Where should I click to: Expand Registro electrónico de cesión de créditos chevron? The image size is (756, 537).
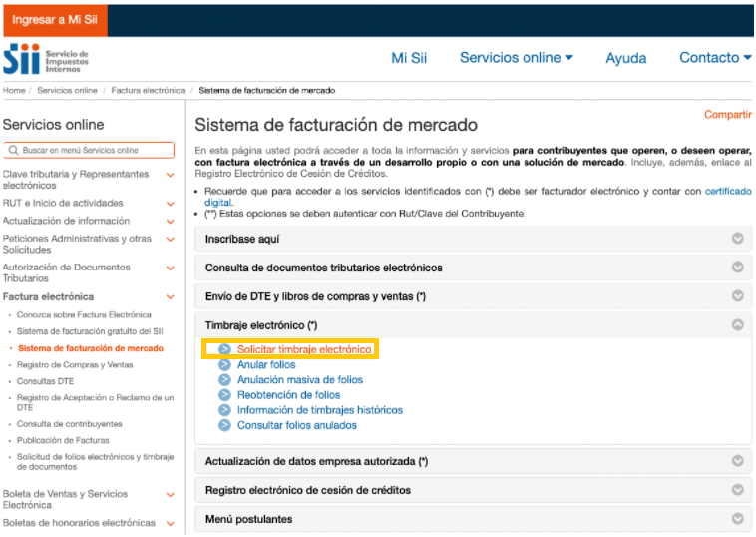(x=737, y=490)
